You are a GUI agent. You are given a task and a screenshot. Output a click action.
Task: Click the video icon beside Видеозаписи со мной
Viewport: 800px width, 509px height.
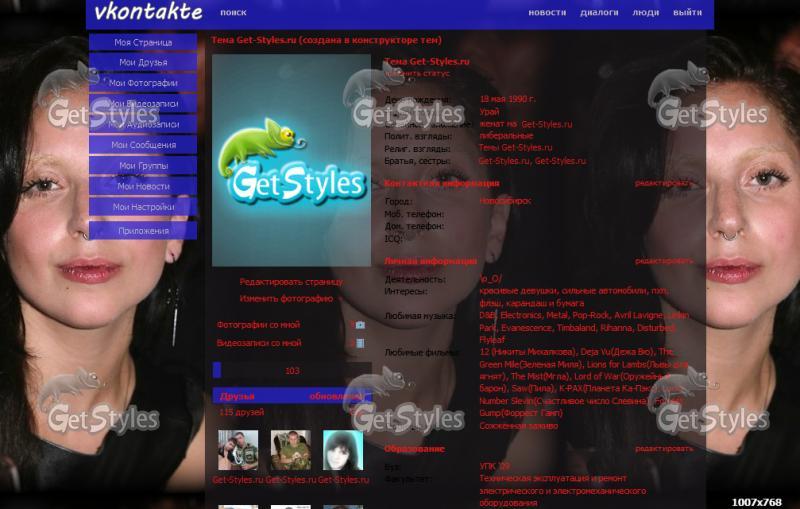(360, 343)
